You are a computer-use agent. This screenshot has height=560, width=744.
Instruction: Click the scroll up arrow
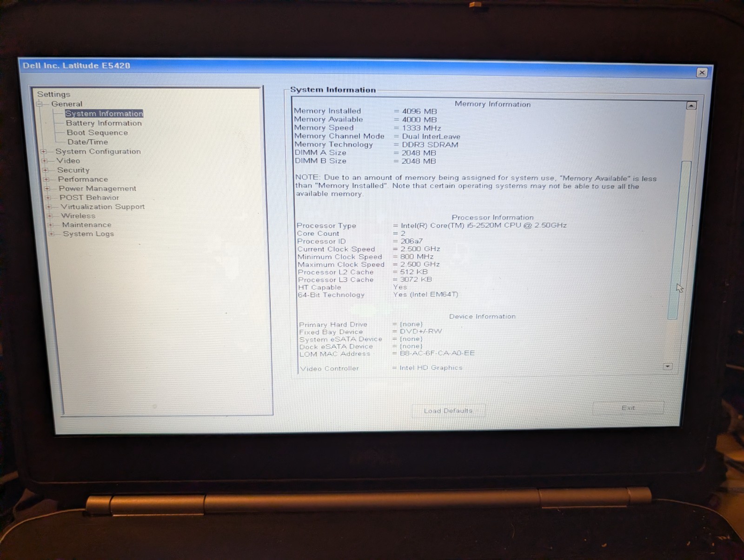[x=691, y=106]
